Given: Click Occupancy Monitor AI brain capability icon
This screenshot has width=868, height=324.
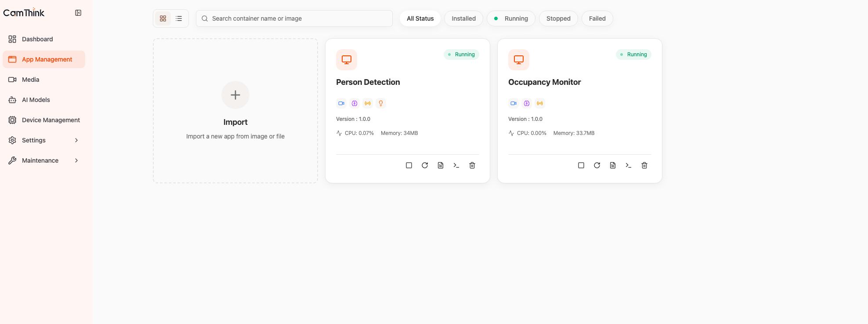Looking at the screenshot, I should coord(527,103).
